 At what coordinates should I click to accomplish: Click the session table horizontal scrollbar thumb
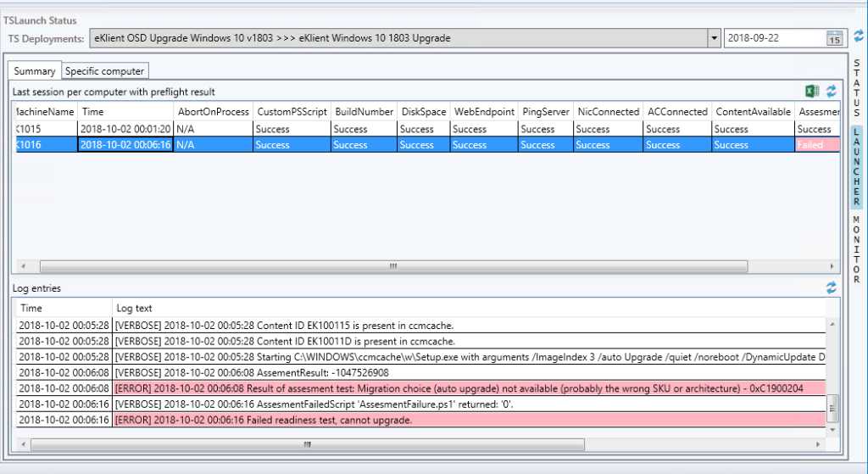[x=393, y=266]
